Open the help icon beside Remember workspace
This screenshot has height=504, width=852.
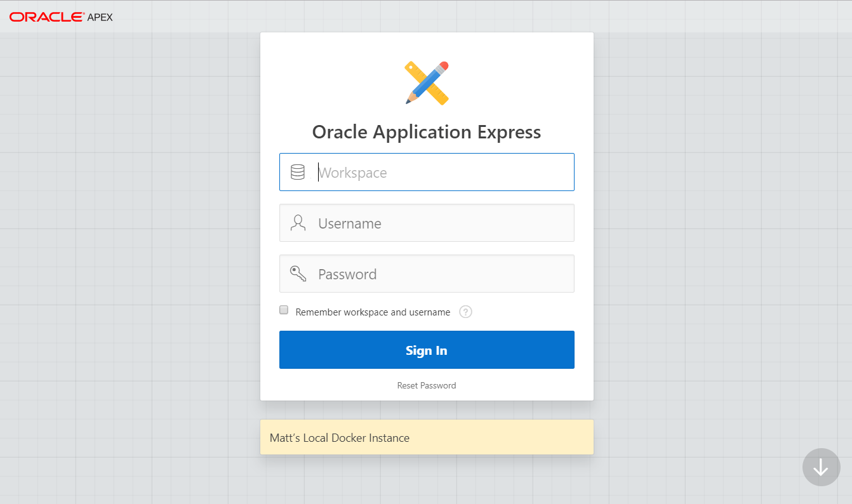[465, 312]
